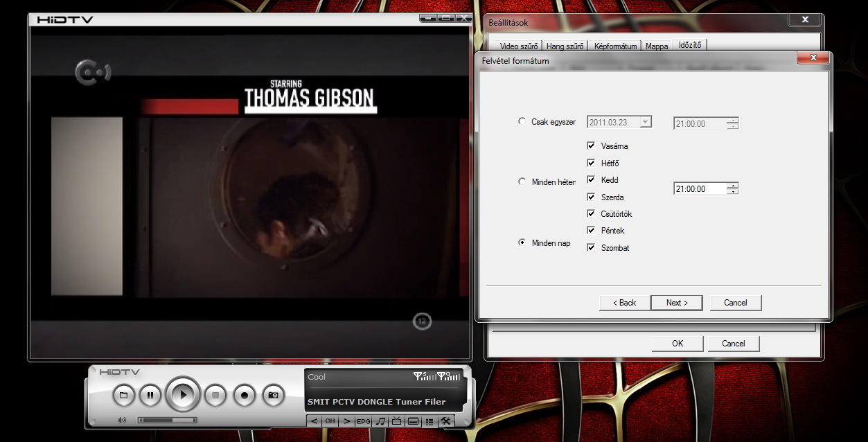The width and height of the screenshot is (868, 442).
Task: Show the channel list icon
Action: point(429,421)
